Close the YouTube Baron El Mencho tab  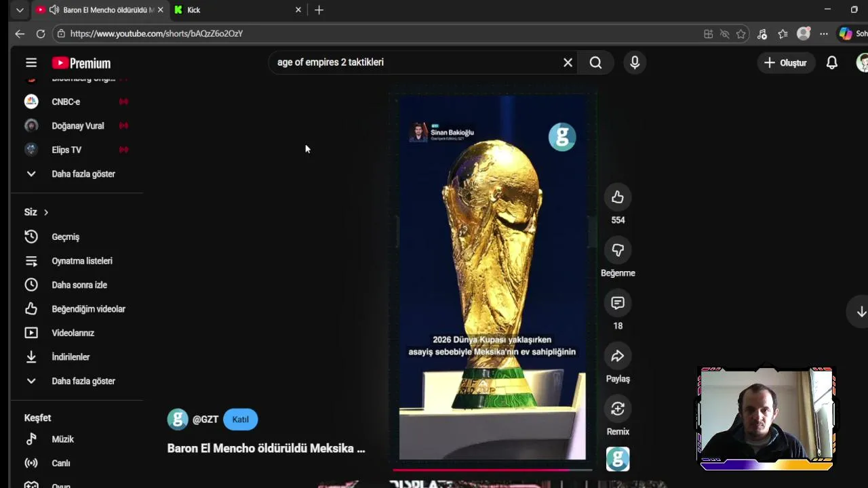pyautogui.click(x=160, y=9)
